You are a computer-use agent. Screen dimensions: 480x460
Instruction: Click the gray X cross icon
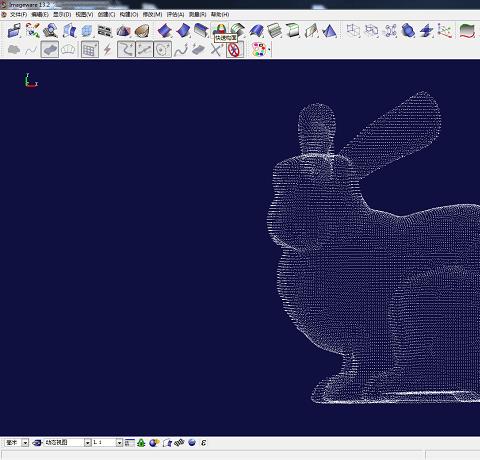click(x=216, y=50)
